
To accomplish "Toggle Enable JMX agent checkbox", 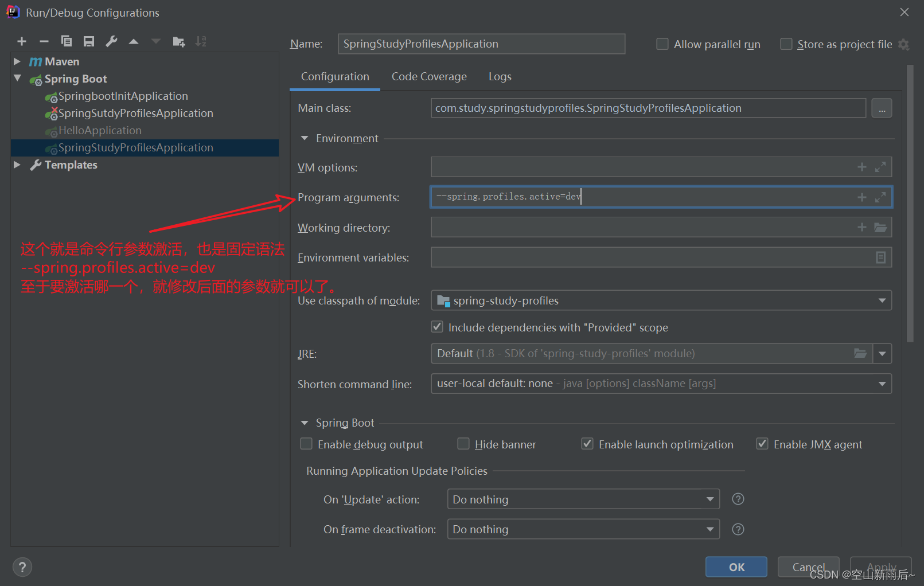I will [x=762, y=444].
